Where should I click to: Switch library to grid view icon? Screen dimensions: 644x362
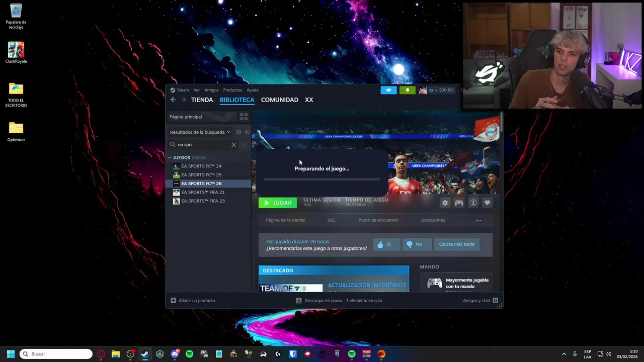[244, 117]
